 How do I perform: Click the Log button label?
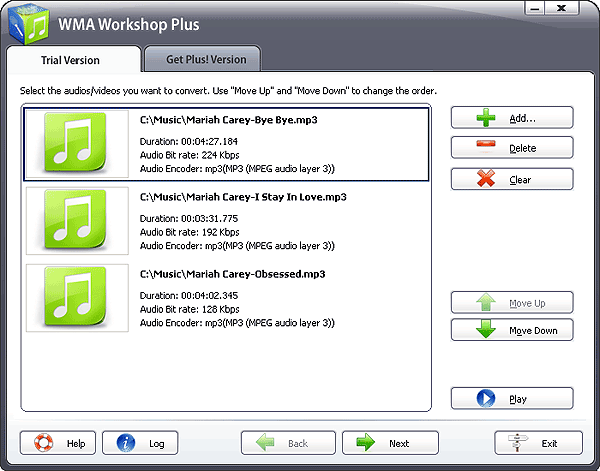point(157,443)
